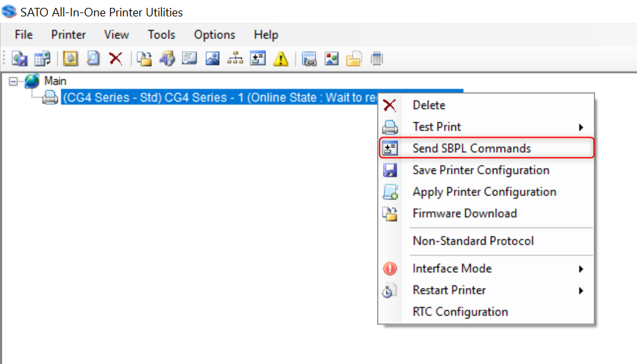Select Non-Standard Protocol option
The image size is (637, 364).
(x=473, y=241)
